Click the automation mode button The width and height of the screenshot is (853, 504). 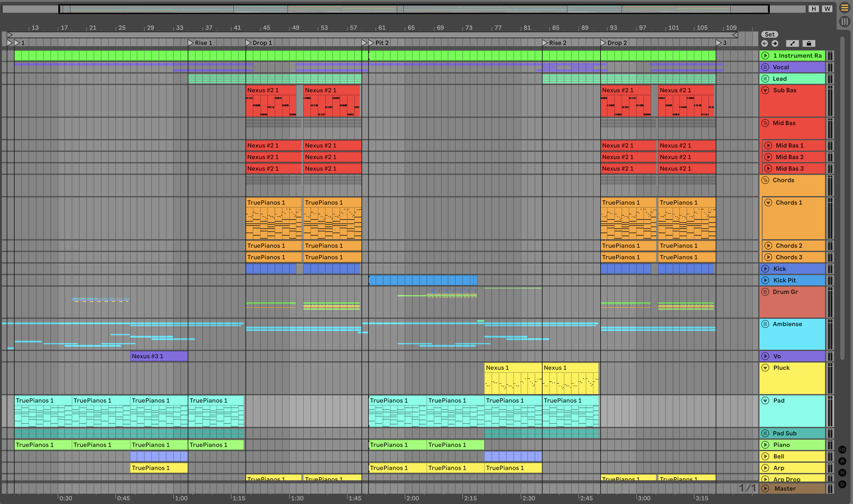click(x=792, y=43)
